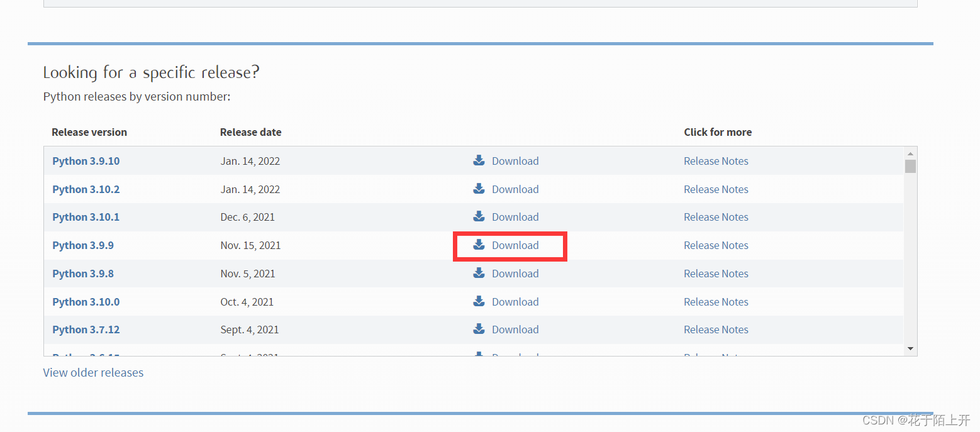This screenshot has width=980, height=432.
Task: View Release Notes for Python 3.9.10
Action: pos(716,161)
